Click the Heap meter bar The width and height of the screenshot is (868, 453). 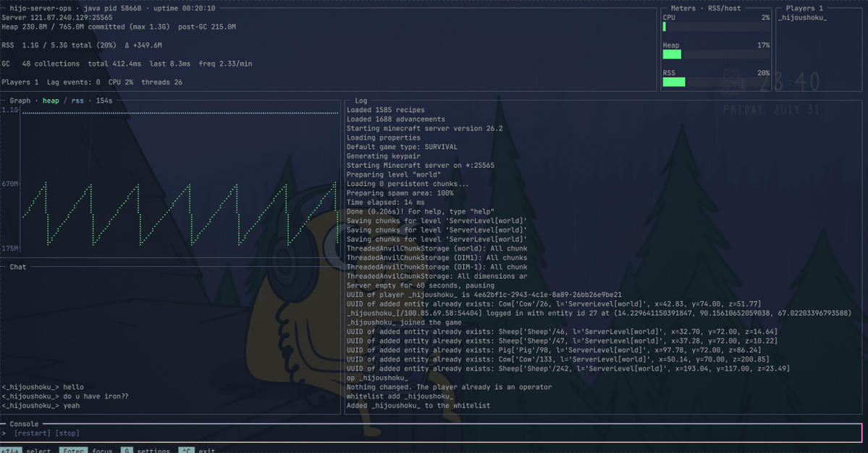[716, 54]
